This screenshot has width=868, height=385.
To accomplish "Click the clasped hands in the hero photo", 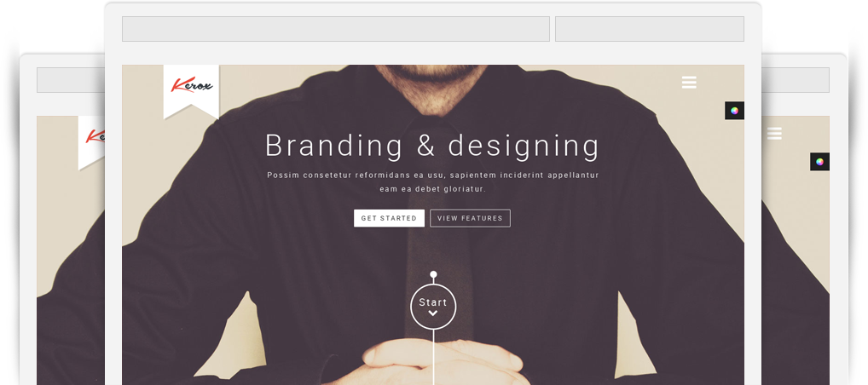I will click(x=443, y=360).
